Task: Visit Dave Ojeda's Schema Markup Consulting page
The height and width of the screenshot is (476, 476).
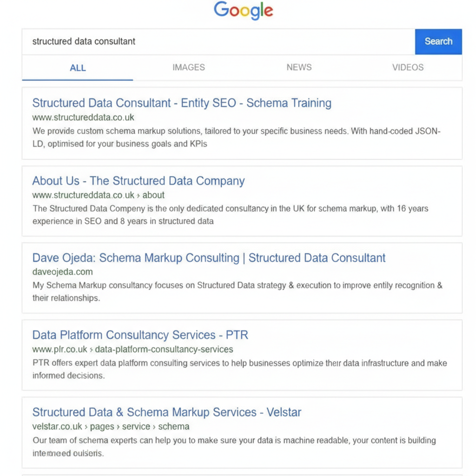Action: point(208,258)
